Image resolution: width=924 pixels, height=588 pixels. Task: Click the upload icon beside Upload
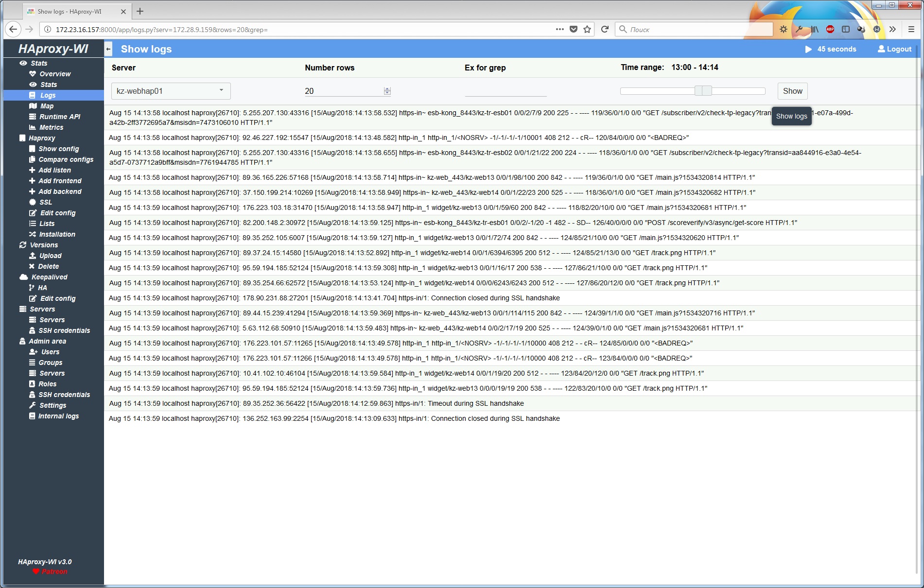33,256
